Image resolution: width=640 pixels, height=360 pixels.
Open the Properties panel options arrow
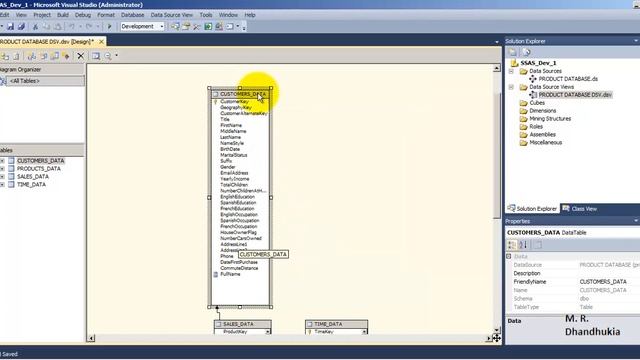[636, 221]
